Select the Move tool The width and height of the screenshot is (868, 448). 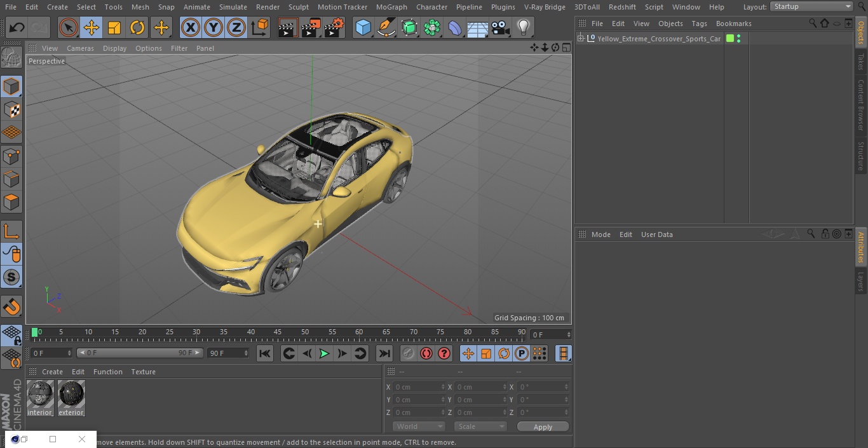pos(92,27)
